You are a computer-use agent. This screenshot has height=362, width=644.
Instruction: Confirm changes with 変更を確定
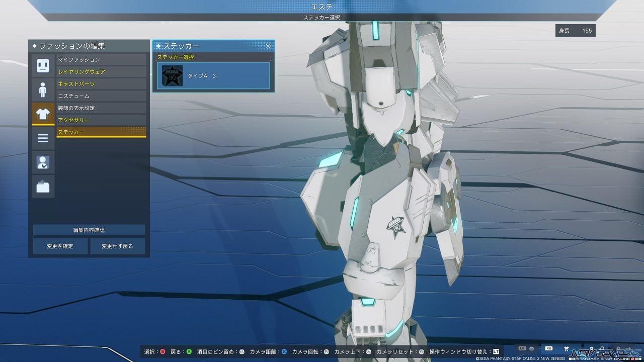pos(60,246)
